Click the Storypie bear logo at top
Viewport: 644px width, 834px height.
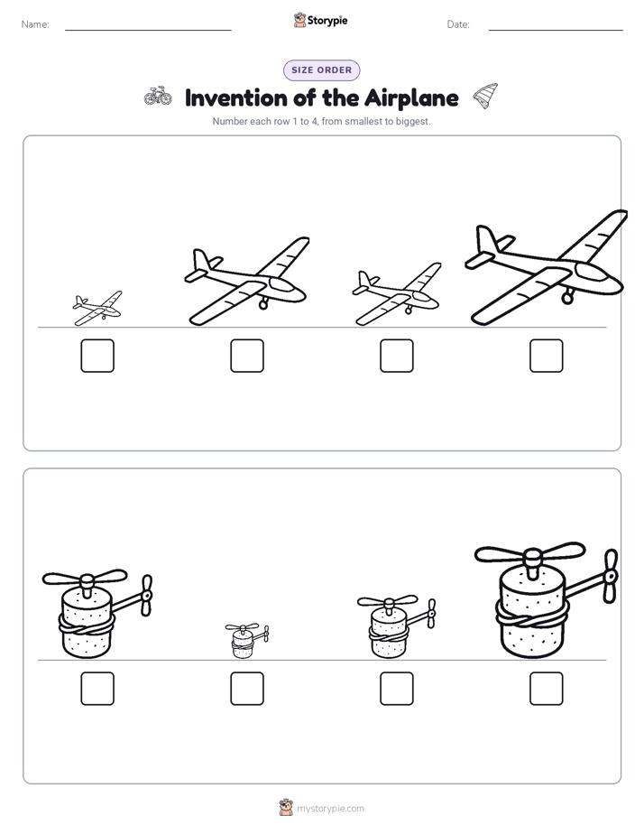[299, 20]
